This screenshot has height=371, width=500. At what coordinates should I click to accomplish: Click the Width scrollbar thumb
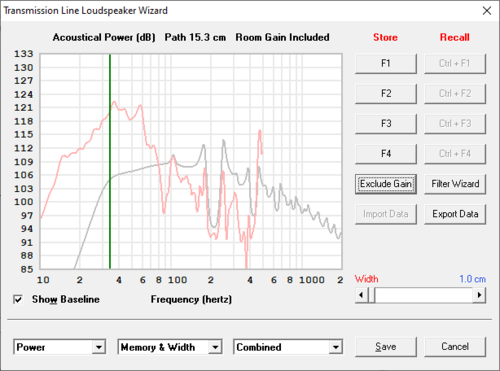point(371,295)
